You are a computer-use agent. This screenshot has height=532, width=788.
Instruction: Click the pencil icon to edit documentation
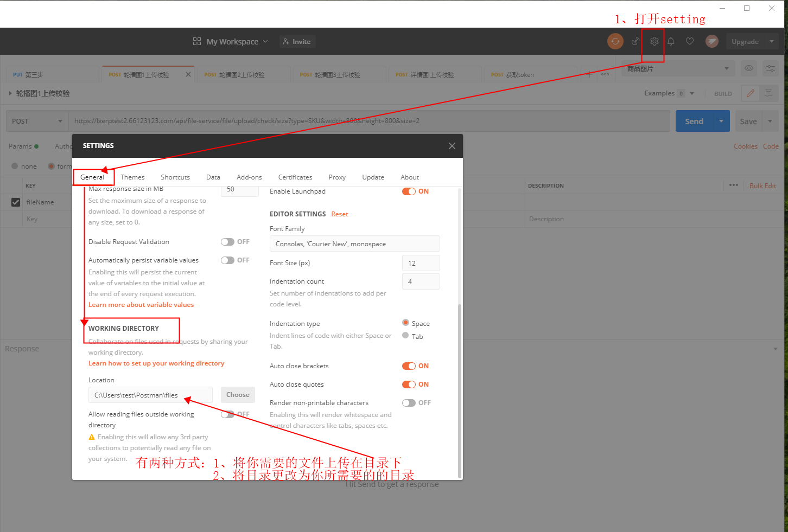tap(750, 93)
